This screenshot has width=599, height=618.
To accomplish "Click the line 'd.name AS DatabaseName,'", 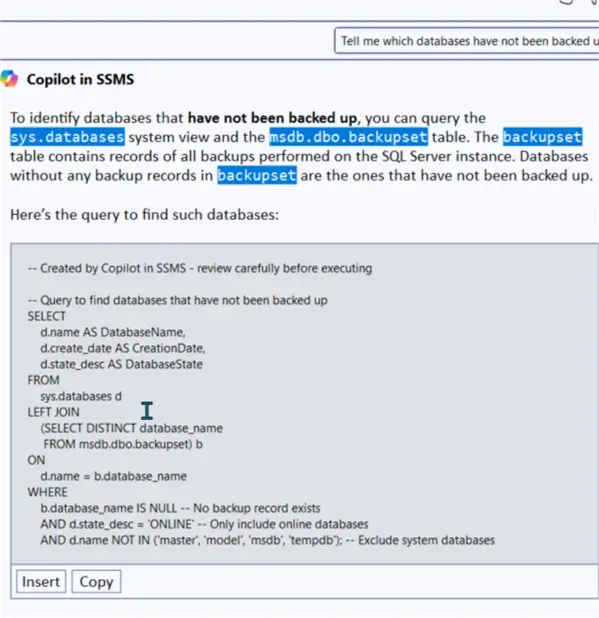I will 113,332.
